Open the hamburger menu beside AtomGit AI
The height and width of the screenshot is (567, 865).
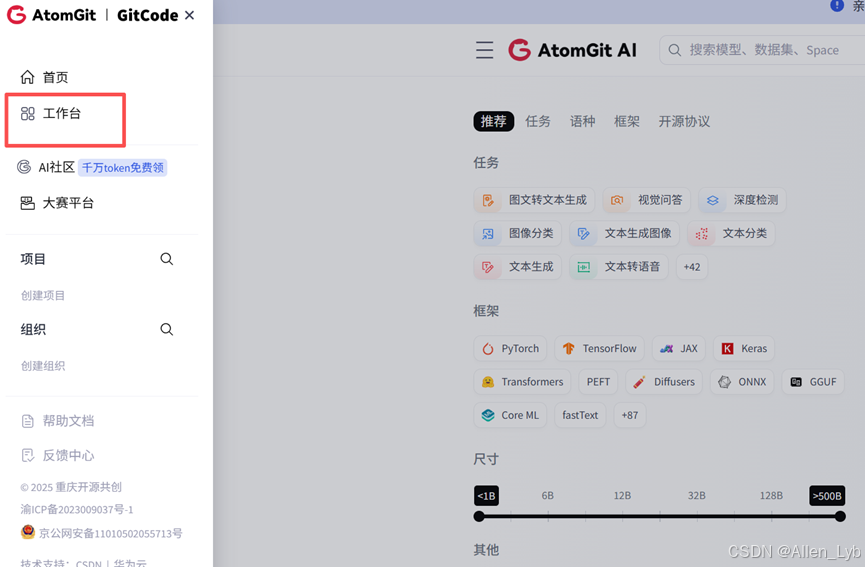coord(484,50)
